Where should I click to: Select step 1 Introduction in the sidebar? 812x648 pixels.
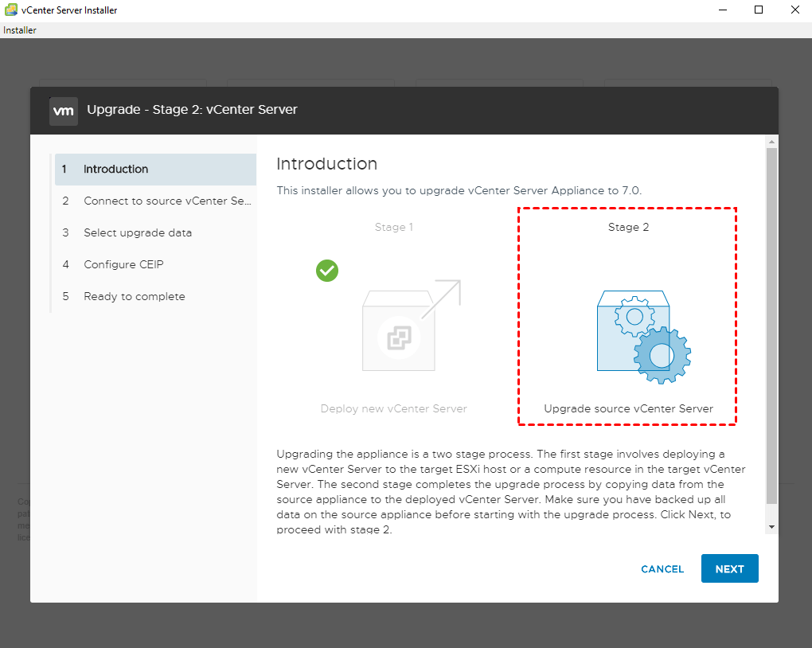(x=155, y=169)
